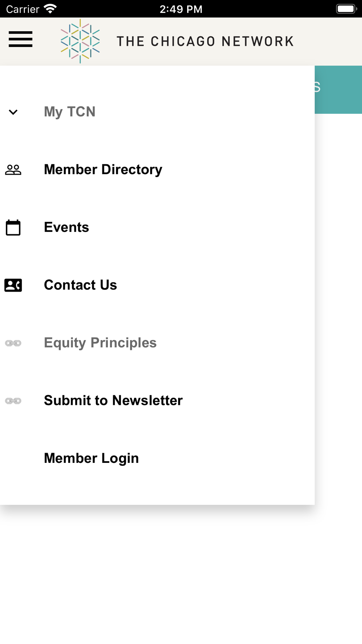This screenshot has height=644, width=362.
Task: Go to Contact Us page
Action: coord(80,285)
